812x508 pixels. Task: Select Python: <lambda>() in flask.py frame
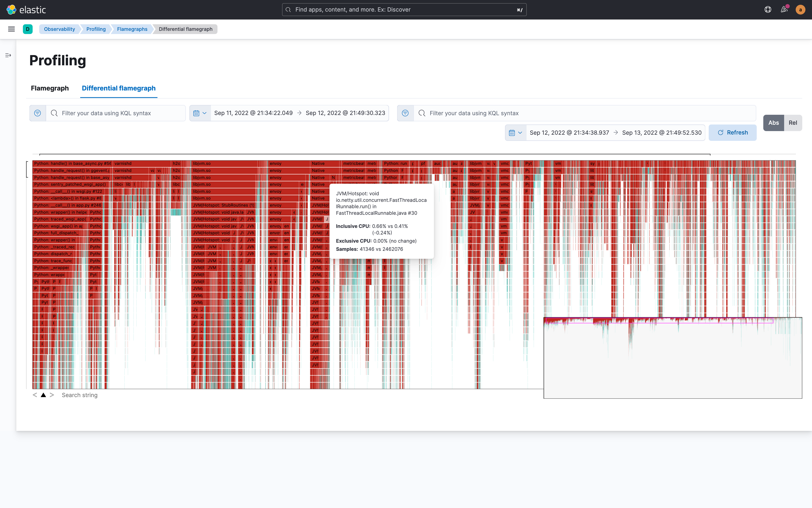(x=68, y=198)
